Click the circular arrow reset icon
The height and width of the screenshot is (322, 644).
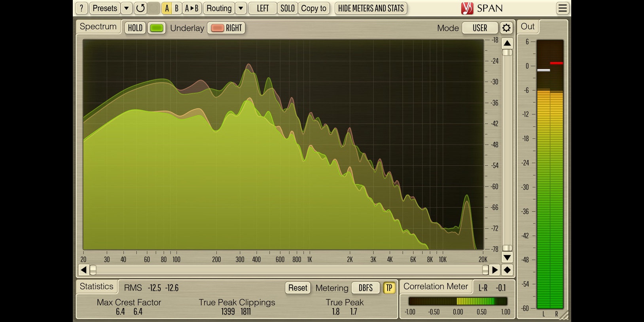[x=140, y=8]
